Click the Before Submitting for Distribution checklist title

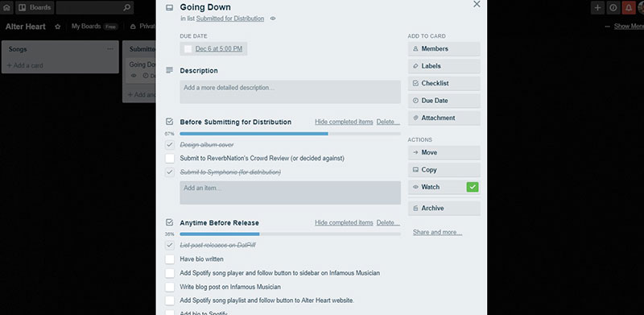[x=236, y=122]
